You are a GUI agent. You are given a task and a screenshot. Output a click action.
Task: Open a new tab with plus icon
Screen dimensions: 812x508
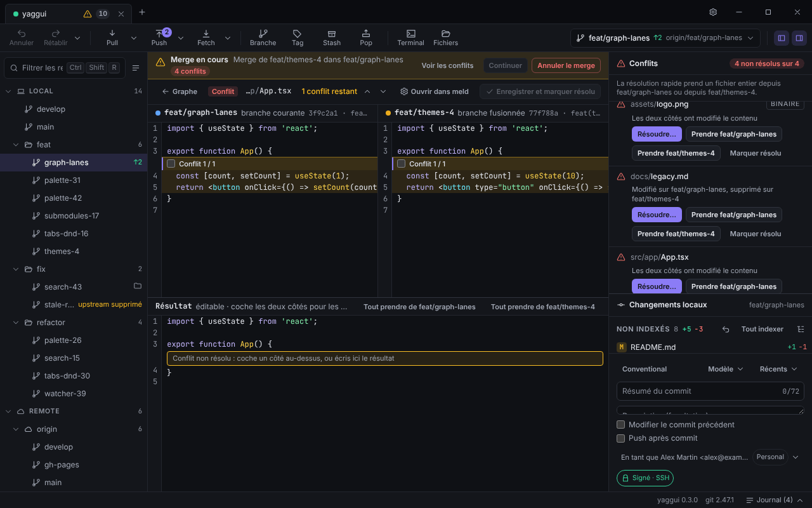click(x=142, y=12)
